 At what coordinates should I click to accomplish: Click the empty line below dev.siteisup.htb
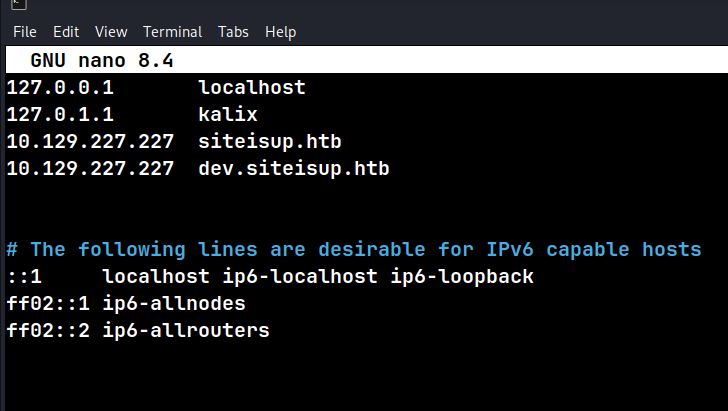coord(367,196)
